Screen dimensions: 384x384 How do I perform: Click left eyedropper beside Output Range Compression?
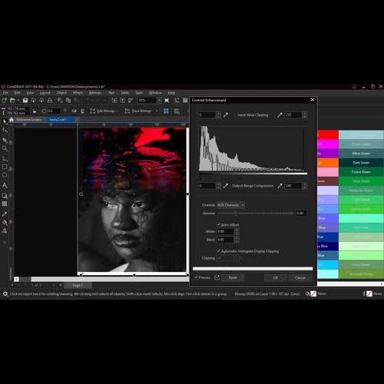click(226, 186)
